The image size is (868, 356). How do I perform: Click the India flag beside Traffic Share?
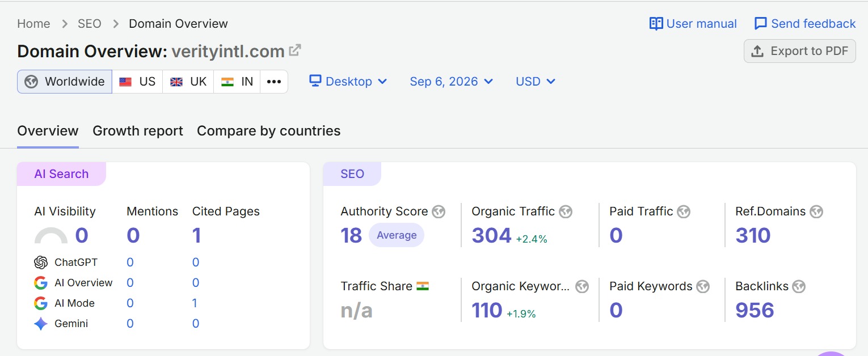(423, 286)
